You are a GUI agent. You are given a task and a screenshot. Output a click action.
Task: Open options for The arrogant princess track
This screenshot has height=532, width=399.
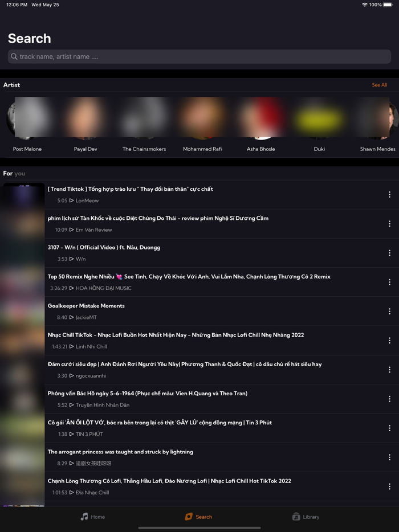pyautogui.click(x=389, y=457)
